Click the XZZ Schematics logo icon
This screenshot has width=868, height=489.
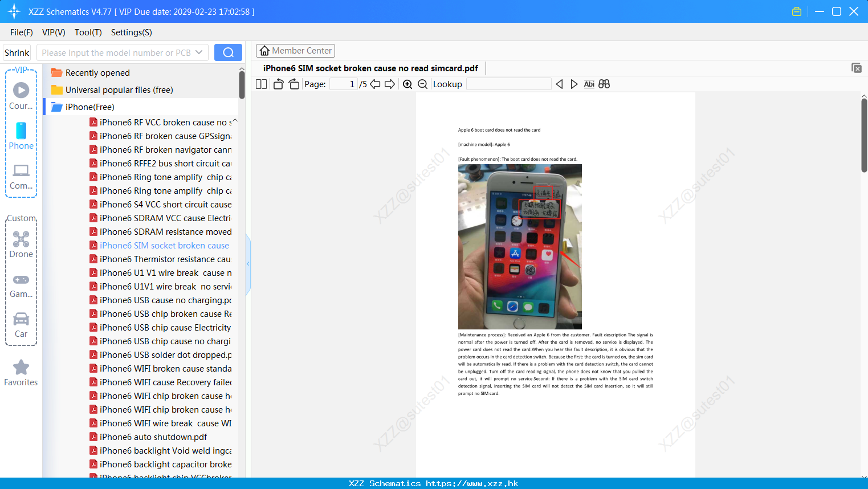14,11
